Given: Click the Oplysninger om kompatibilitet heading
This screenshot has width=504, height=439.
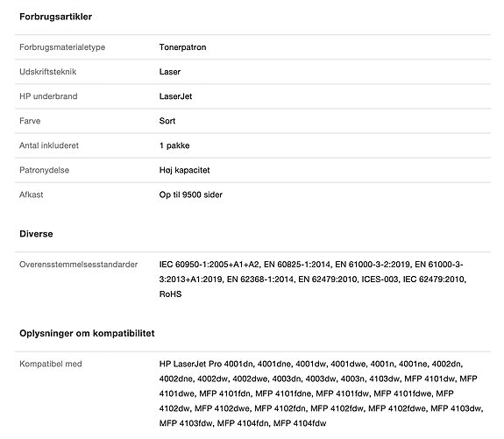Looking at the screenshot, I should (87, 333).
